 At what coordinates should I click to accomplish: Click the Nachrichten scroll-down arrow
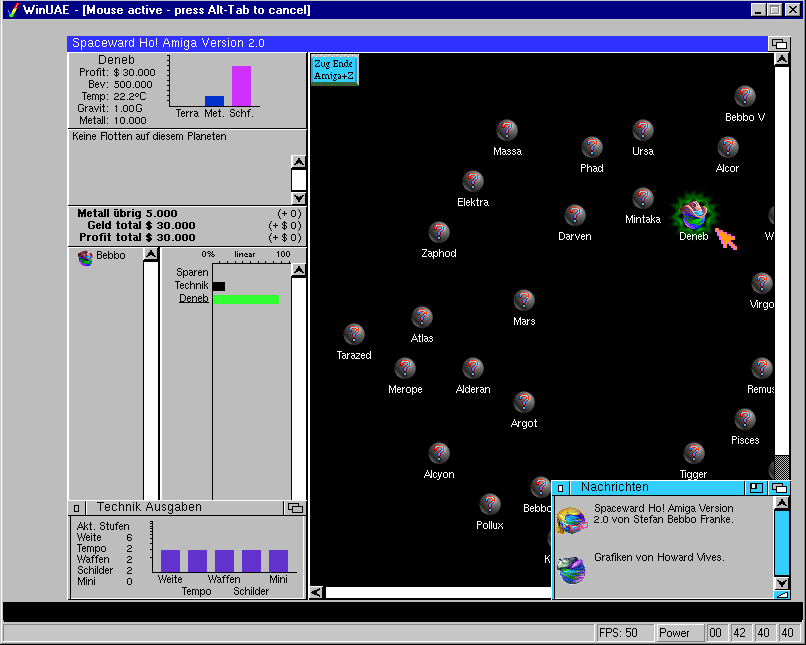pyautogui.click(x=781, y=583)
